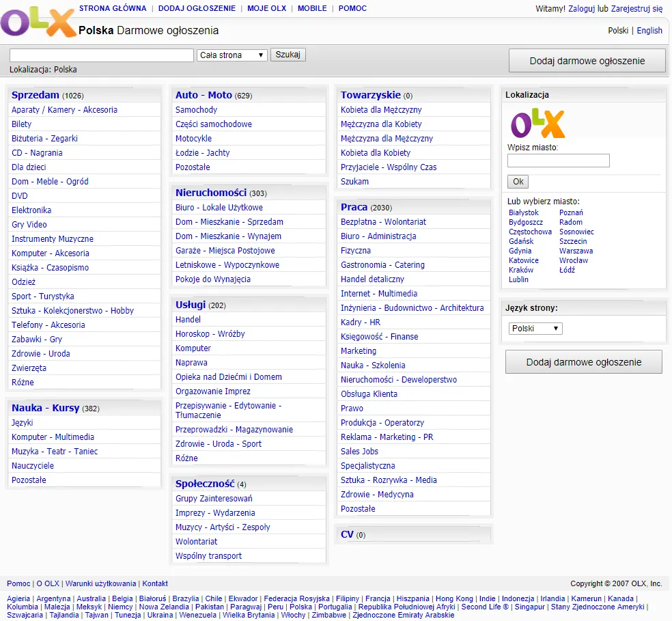This screenshot has width=672, height=621.
Task: Open the Praca category heading
Action: [x=354, y=207]
